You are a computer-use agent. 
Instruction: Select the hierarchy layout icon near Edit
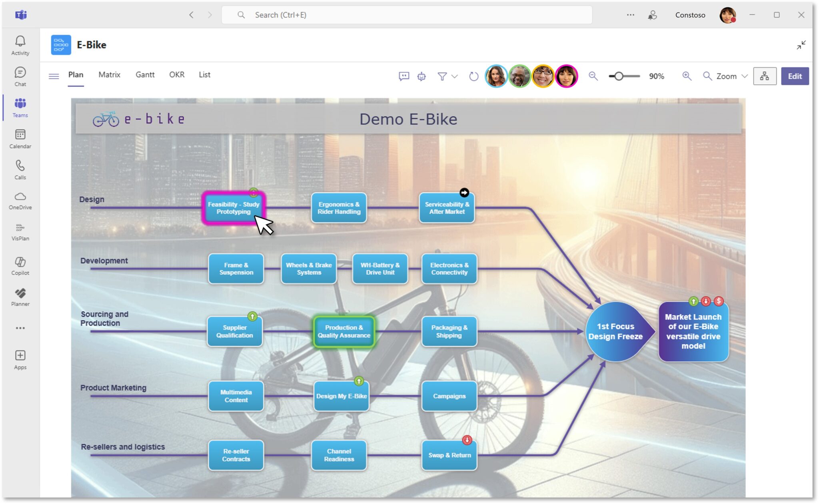click(x=765, y=76)
